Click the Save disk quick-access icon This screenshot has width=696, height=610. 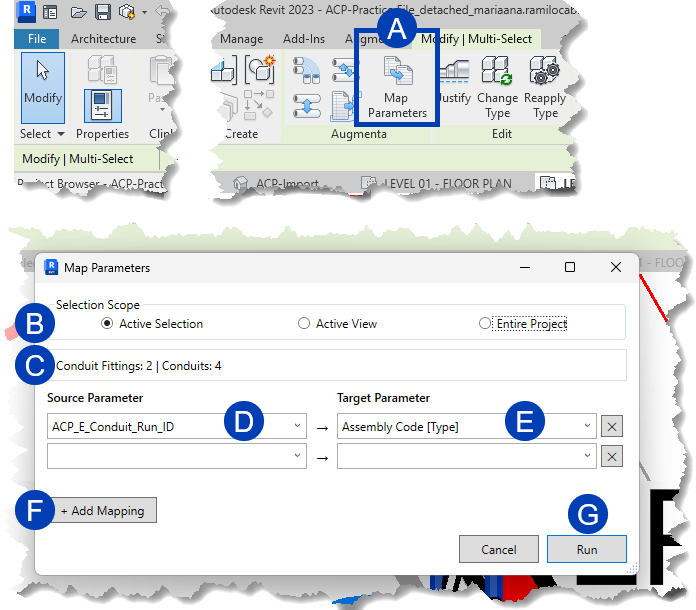click(103, 12)
